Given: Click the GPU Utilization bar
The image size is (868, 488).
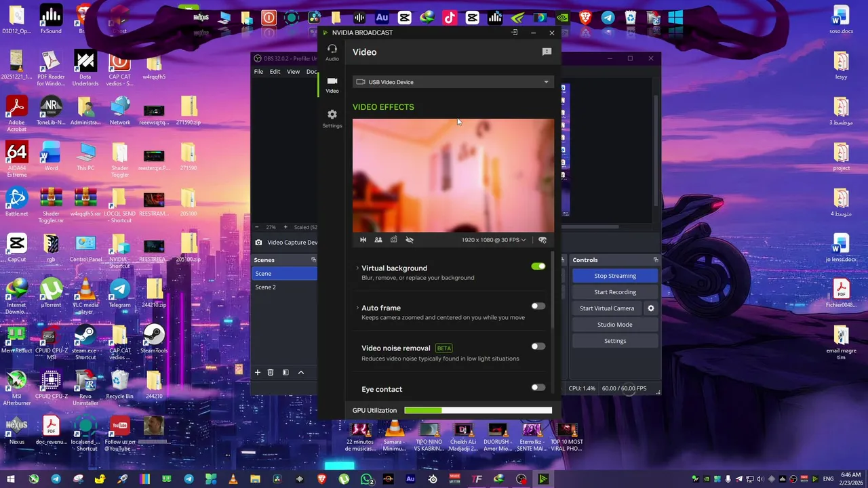Looking at the screenshot, I should click(478, 410).
